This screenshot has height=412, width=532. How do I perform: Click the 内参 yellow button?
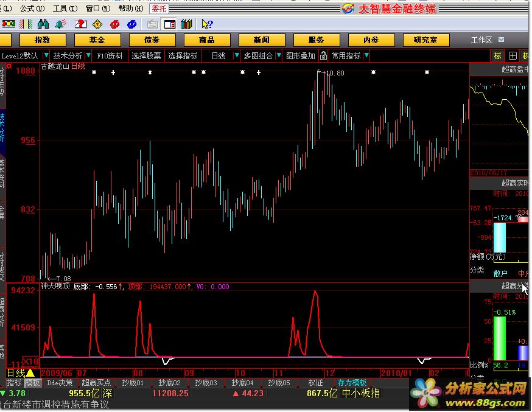point(371,40)
